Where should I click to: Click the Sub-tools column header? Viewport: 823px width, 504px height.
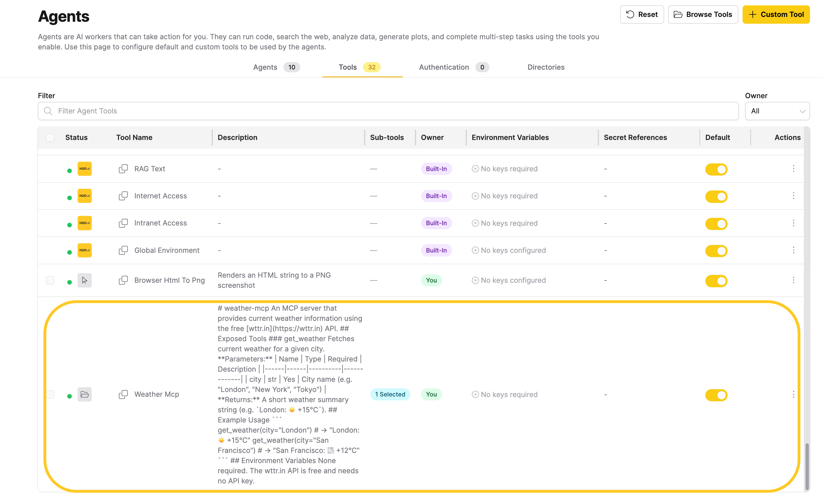click(387, 138)
